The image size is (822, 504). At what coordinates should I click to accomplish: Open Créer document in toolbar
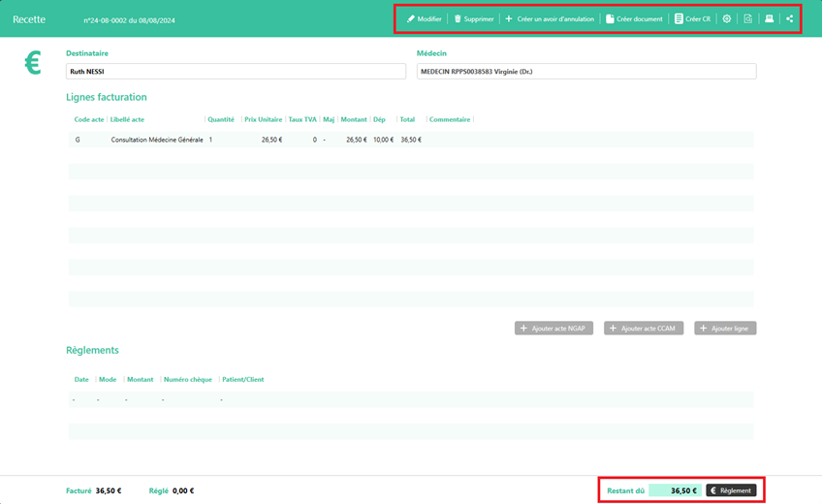pos(634,19)
